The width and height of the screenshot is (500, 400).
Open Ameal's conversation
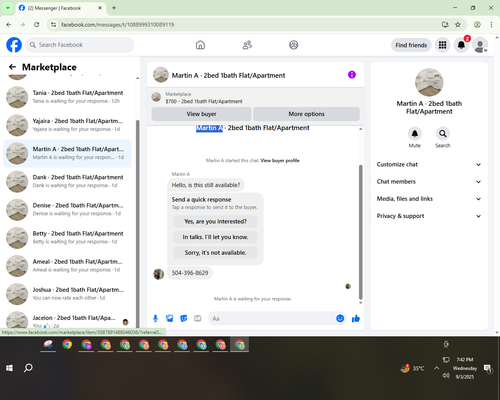point(68,266)
